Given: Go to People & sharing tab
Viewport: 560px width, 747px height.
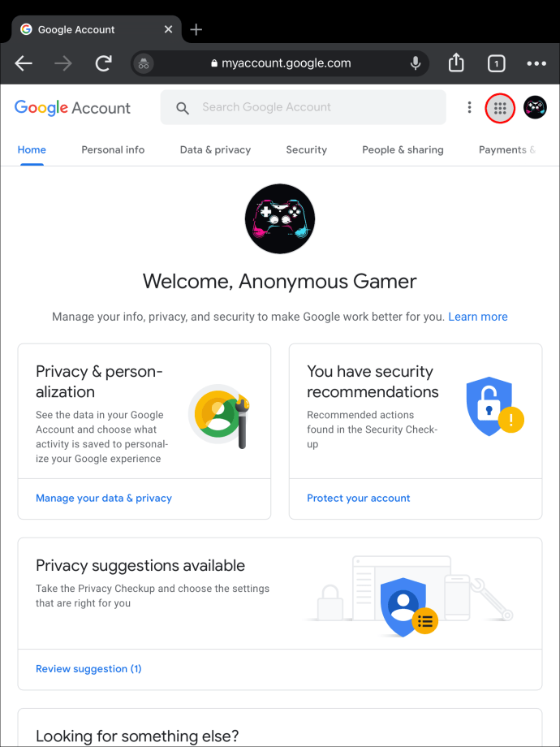Looking at the screenshot, I should coord(403,149).
